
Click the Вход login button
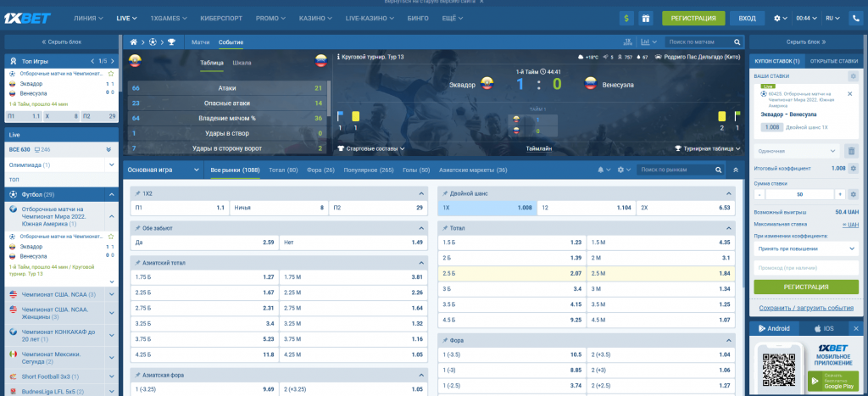[x=747, y=17]
